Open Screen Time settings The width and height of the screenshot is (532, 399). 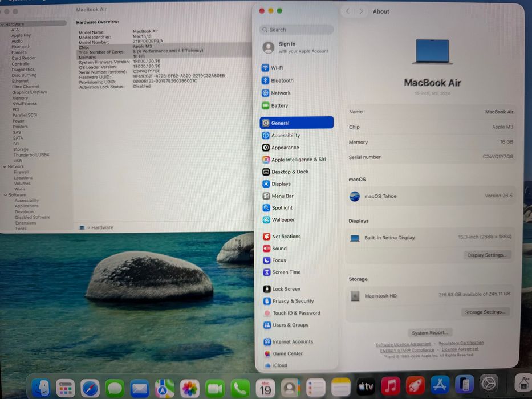pyautogui.click(x=297, y=272)
